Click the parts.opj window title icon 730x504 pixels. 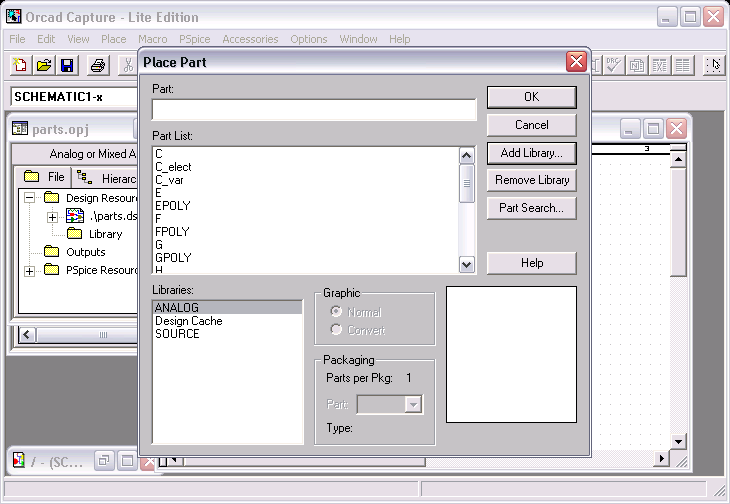pos(20,128)
